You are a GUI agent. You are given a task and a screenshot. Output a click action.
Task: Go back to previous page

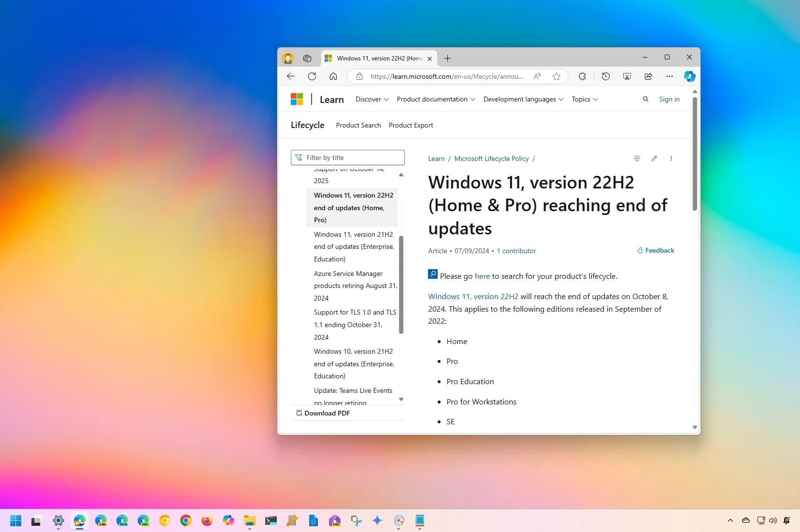(x=290, y=76)
